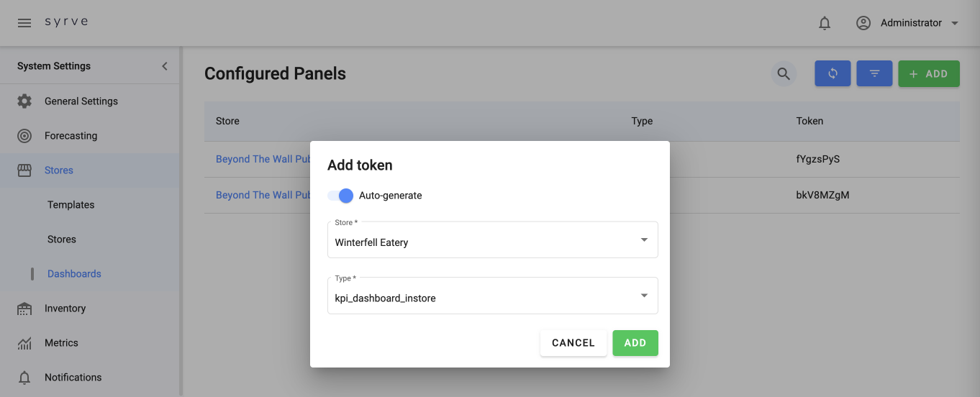980x397 pixels.
Task: Collapse the System Settings sidebar
Action: click(164, 66)
